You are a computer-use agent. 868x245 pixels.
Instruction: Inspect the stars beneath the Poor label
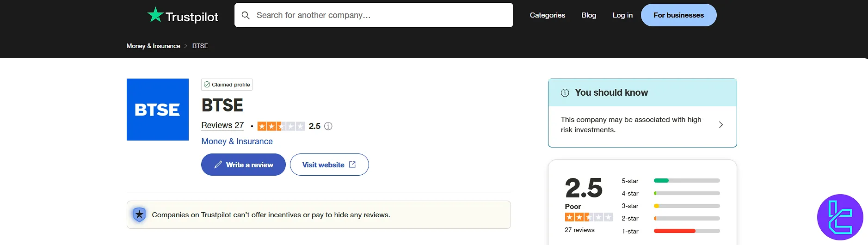click(589, 217)
